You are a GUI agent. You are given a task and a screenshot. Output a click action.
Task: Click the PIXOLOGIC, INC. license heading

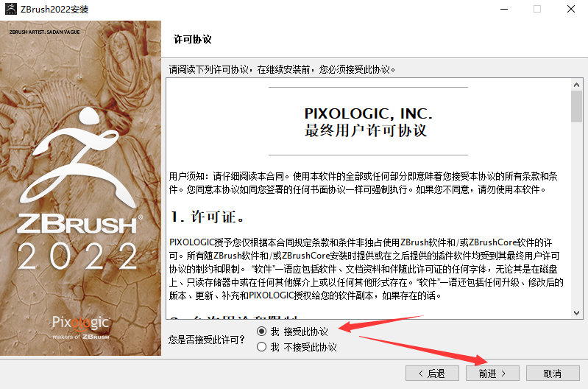coord(368,113)
